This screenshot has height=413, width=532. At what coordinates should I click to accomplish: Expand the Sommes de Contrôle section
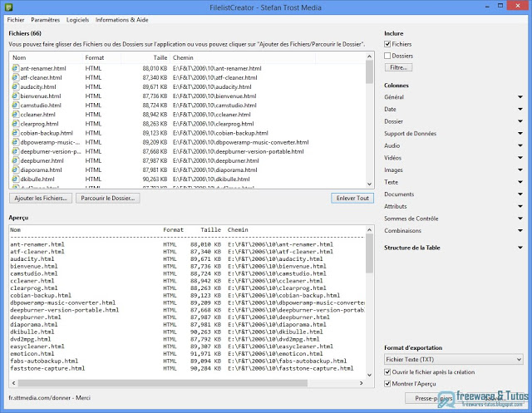click(454, 218)
